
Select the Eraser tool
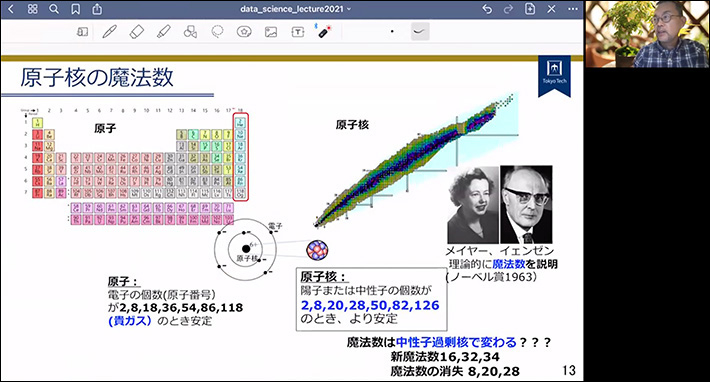[136, 32]
